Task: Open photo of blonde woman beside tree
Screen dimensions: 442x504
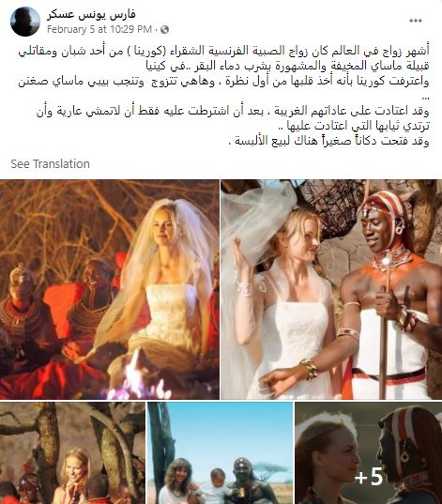Action: 72,453
